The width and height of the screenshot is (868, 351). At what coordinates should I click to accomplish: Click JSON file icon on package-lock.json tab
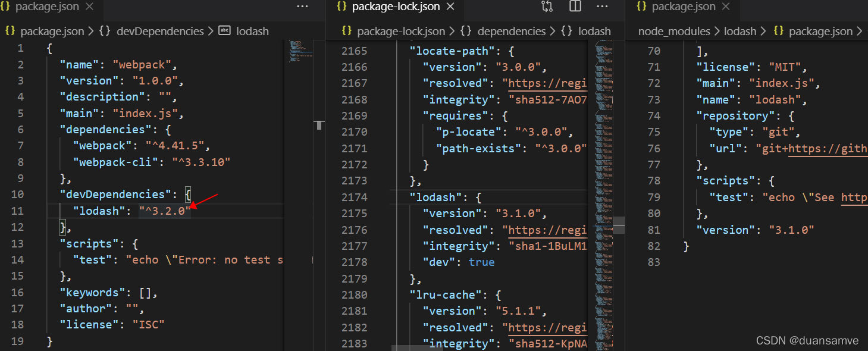coord(341,7)
